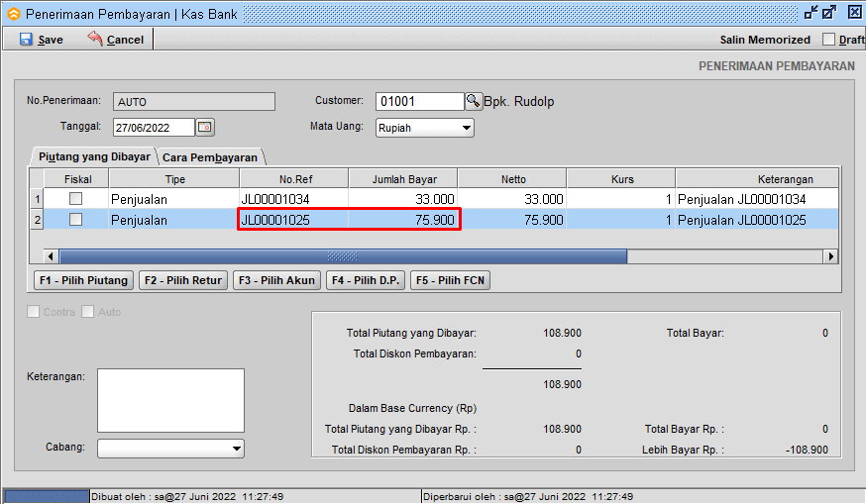Click F1 - Pilih Piutang button
Viewport: 866px width, 504px height.
(x=84, y=280)
